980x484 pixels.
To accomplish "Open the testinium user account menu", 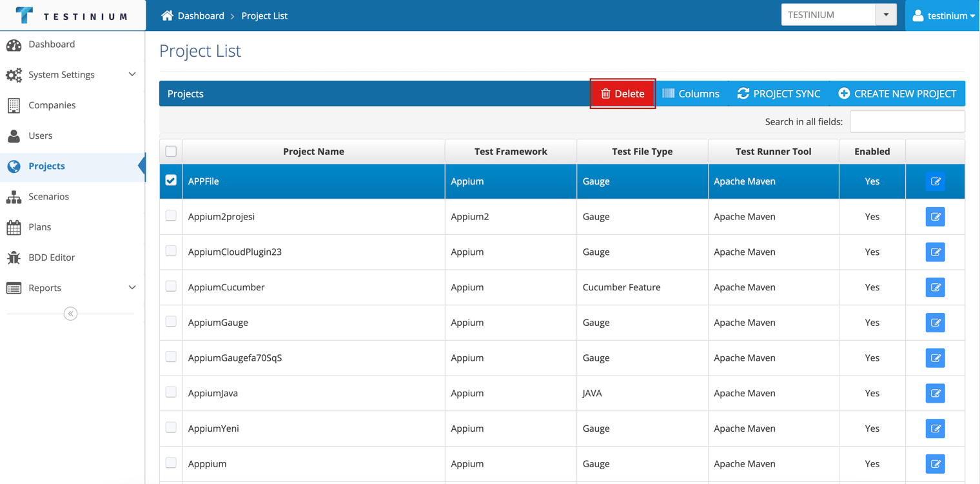I will [943, 15].
